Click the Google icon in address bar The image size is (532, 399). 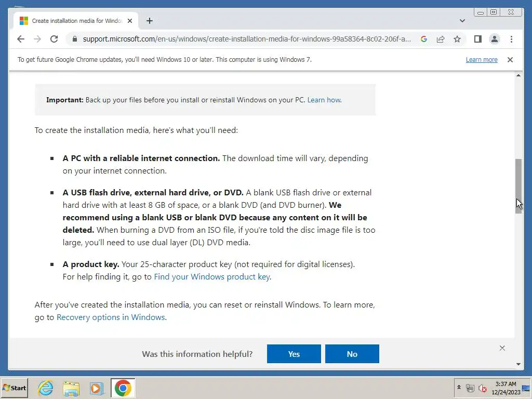(424, 39)
